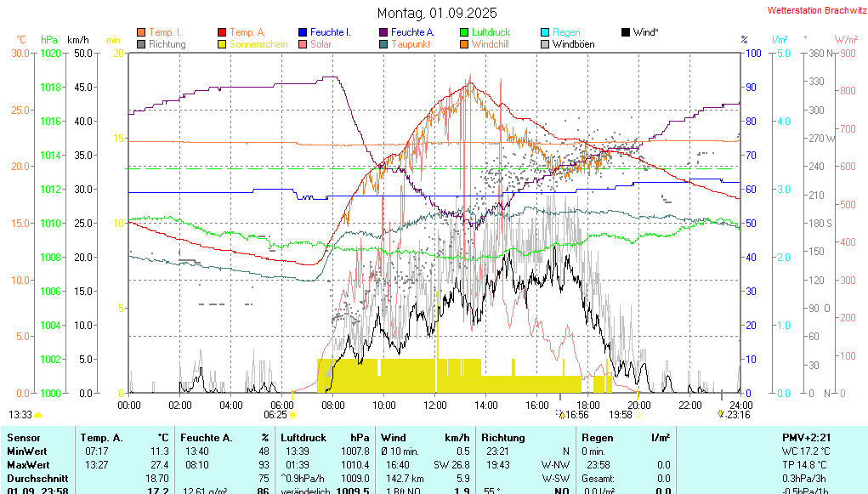Click the yellow Sonnenschein legend swatch
The height and width of the screenshot is (494, 868).
pos(222,44)
